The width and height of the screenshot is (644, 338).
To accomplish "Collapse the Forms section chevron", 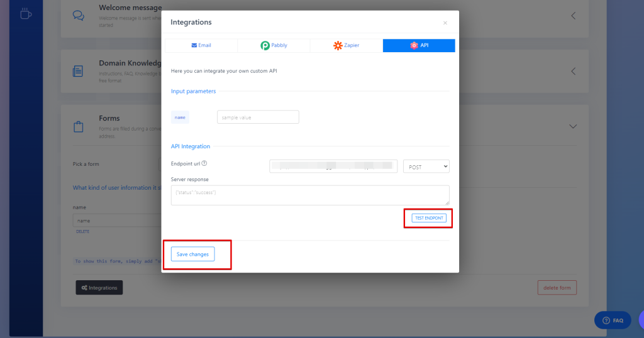I will (x=573, y=126).
